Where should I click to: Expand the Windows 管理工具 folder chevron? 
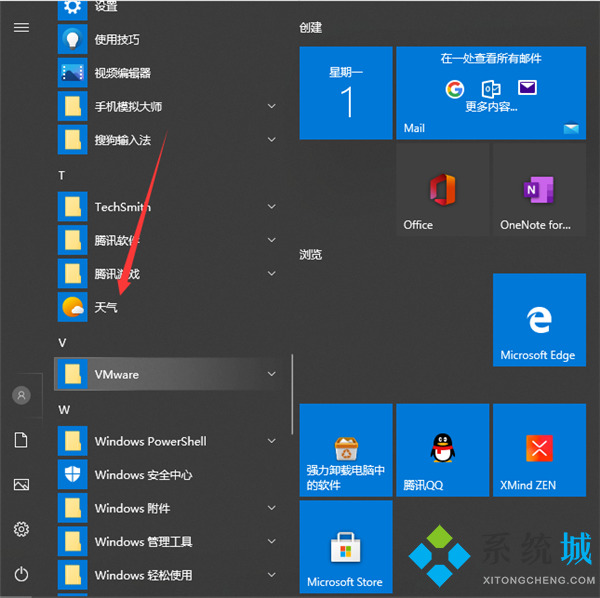pos(272,541)
